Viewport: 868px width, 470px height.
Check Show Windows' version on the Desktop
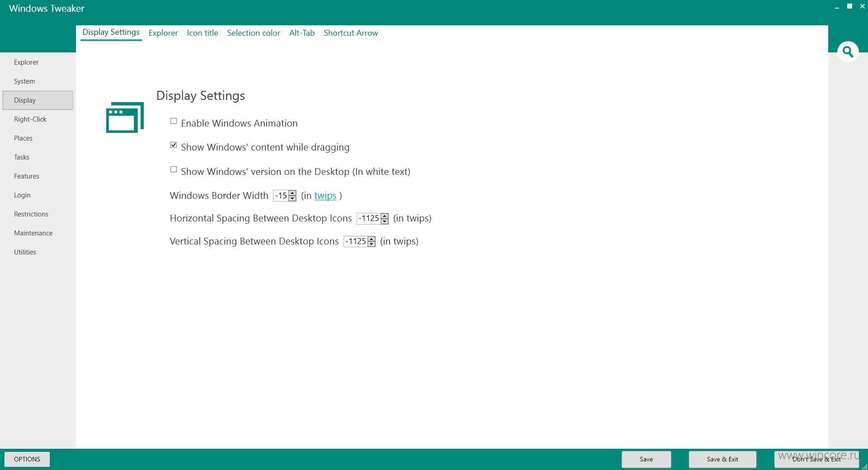click(x=174, y=169)
